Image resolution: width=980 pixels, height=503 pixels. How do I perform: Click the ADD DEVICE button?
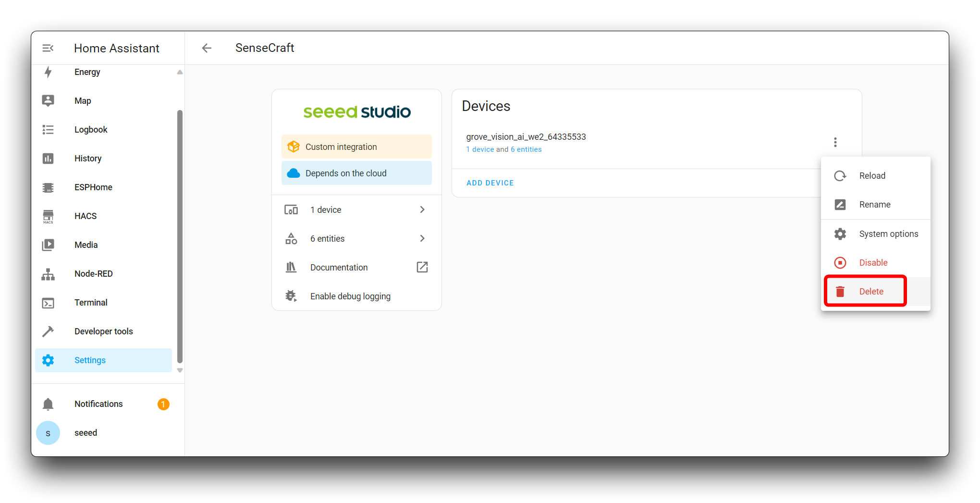[490, 183]
